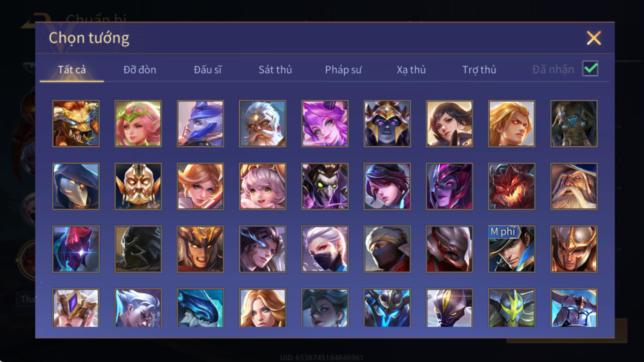Choose the red lava demon hero portrait

pos(511,186)
